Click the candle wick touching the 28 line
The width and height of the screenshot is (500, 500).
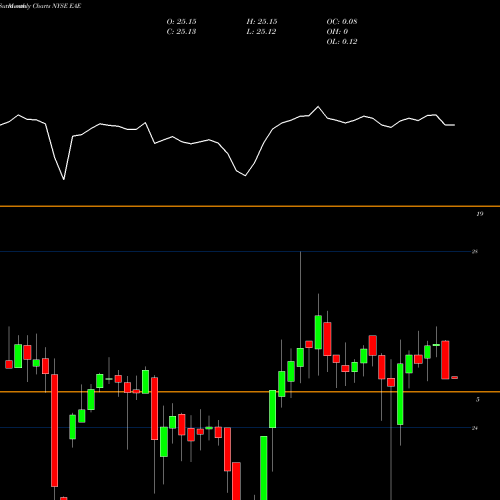click(x=300, y=300)
